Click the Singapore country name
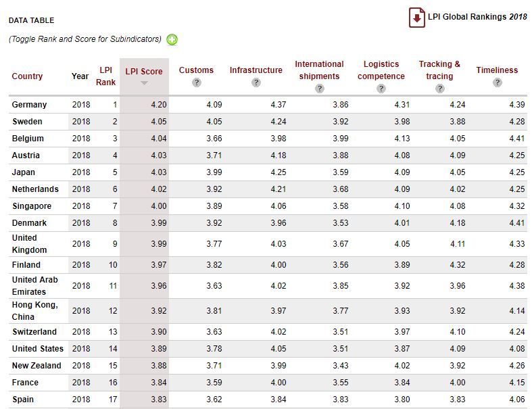 tap(31, 206)
